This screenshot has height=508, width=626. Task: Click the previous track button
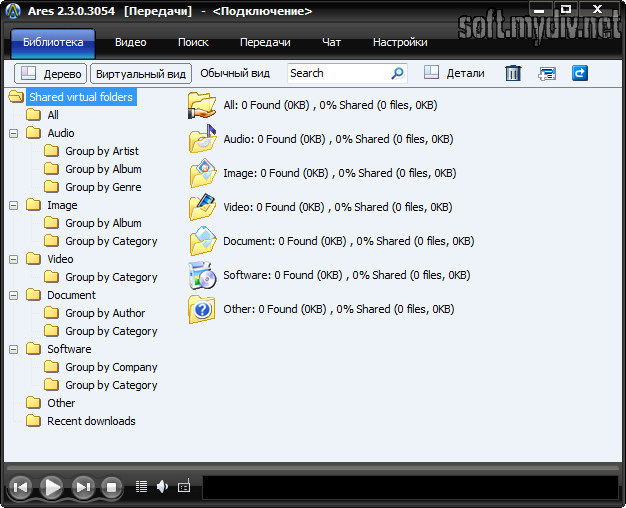click(20, 487)
